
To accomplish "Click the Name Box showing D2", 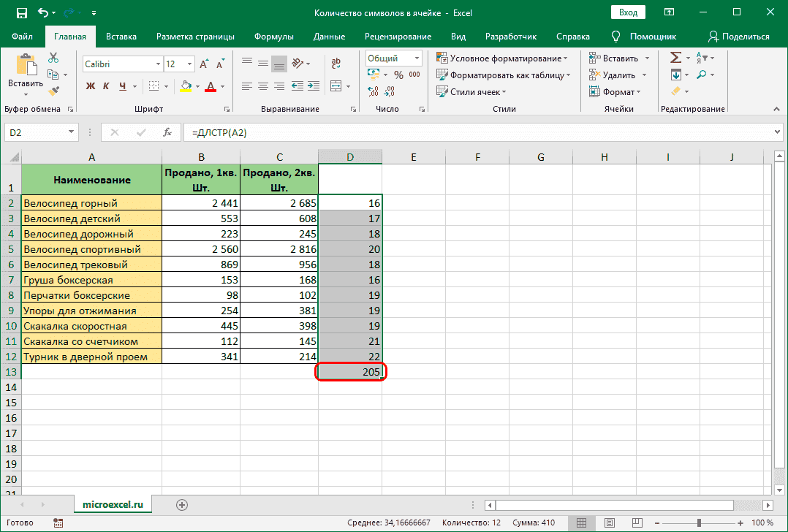I will coord(35,132).
